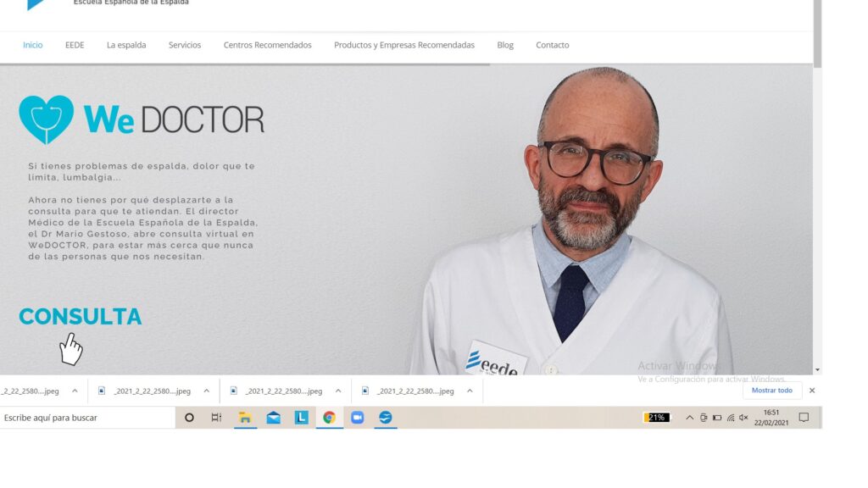
Task: Open the EEDE menu item
Action: pyautogui.click(x=75, y=45)
